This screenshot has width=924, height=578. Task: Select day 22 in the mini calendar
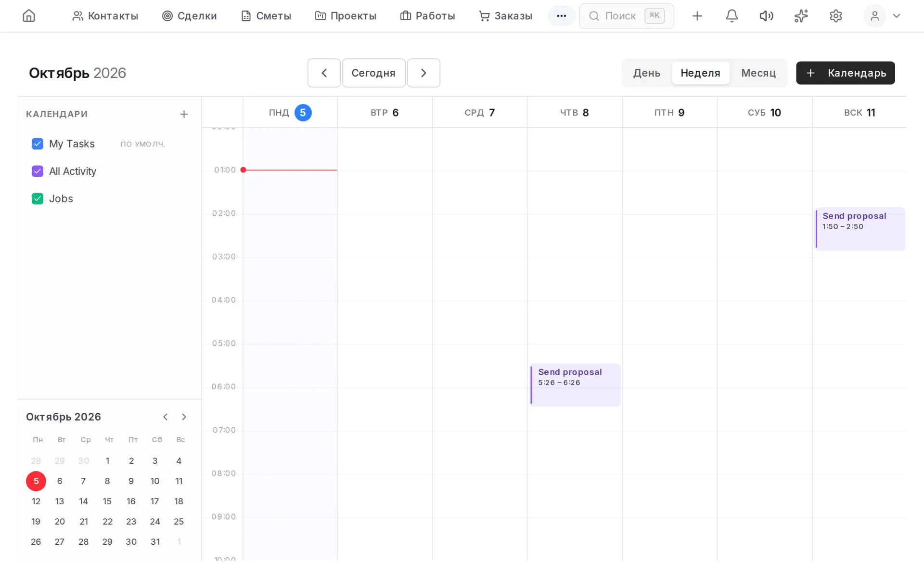click(107, 521)
